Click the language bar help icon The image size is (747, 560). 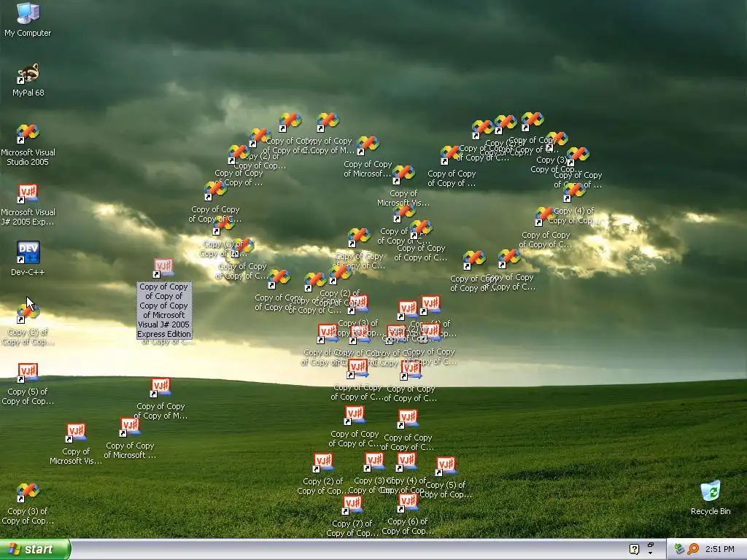[634, 549]
